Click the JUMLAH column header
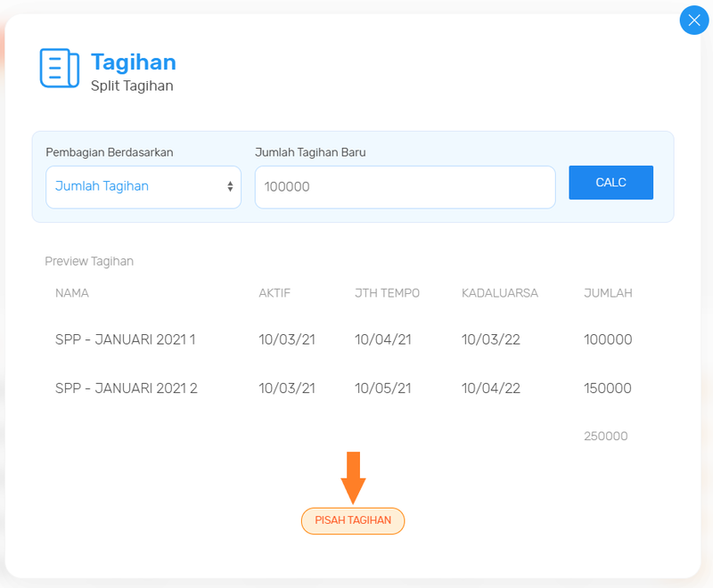 (x=608, y=293)
